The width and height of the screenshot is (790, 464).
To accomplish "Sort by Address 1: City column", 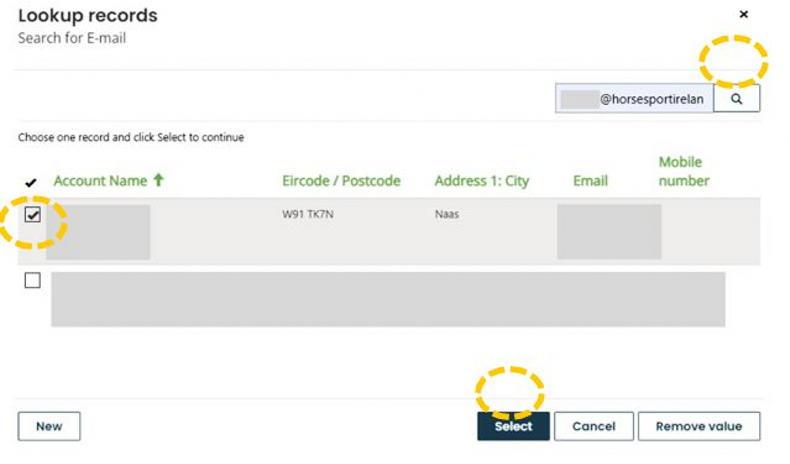I will tap(481, 181).
